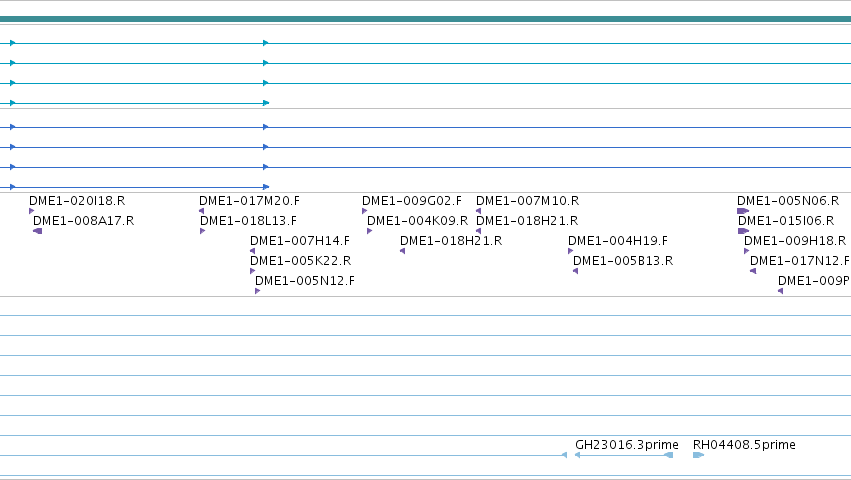The height and width of the screenshot is (480, 851).
Task: Select the DME1-005B13.R feature label
Action: click(623, 261)
